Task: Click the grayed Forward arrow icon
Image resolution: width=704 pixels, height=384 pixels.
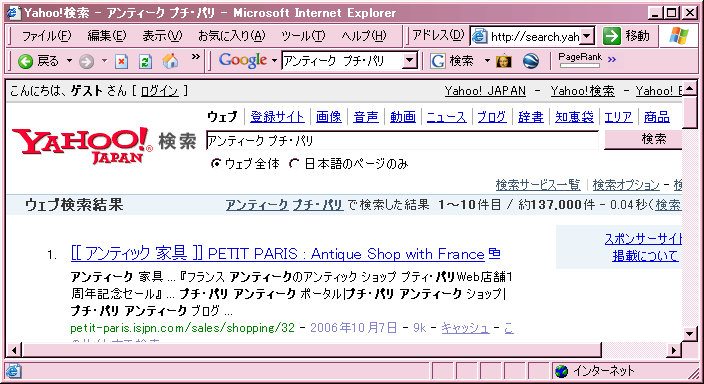Action: pyautogui.click(x=86, y=61)
